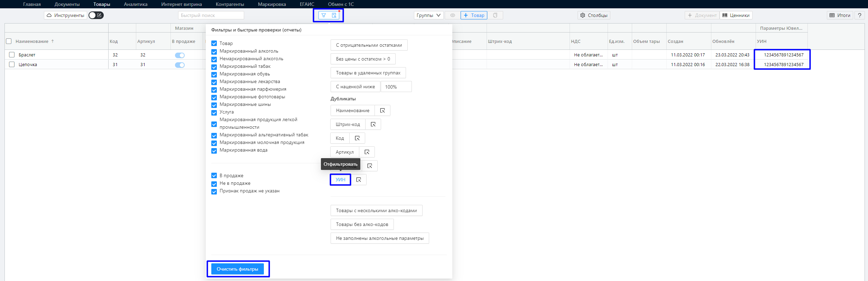Click the Наименование duplicates button
This screenshot has width=868, height=281.
pos(353,110)
